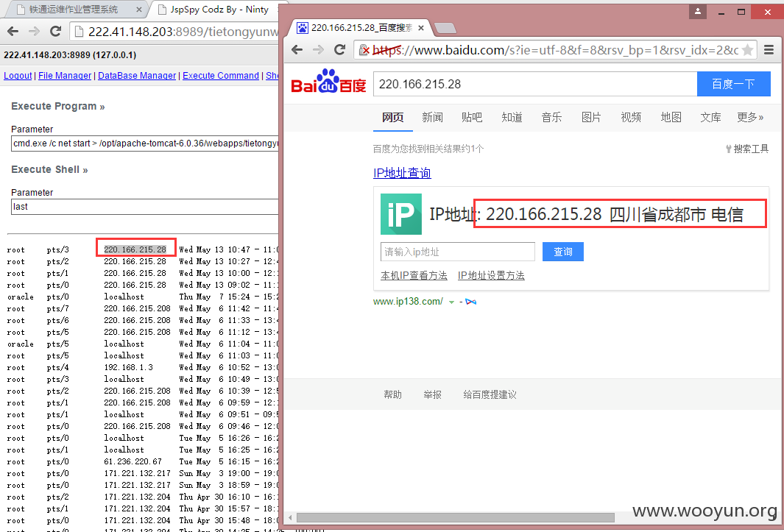The width and height of the screenshot is (784, 532).
Task: Click the 百度一下 search button
Action: click(x=733, y=84)
